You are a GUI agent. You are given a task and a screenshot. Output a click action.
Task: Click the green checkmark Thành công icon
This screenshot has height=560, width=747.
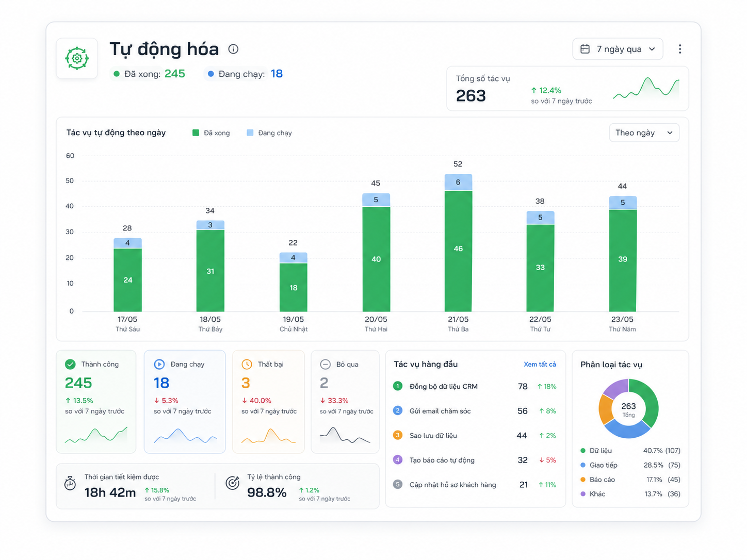tap(70, 364)
